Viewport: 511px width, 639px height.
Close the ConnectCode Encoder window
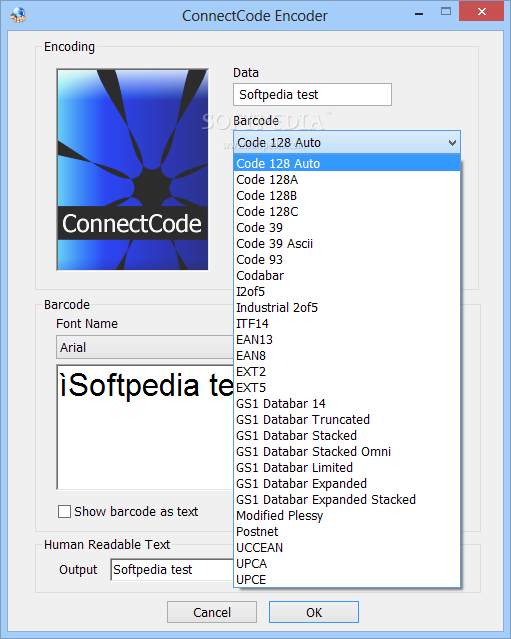[x=482, y=11]
